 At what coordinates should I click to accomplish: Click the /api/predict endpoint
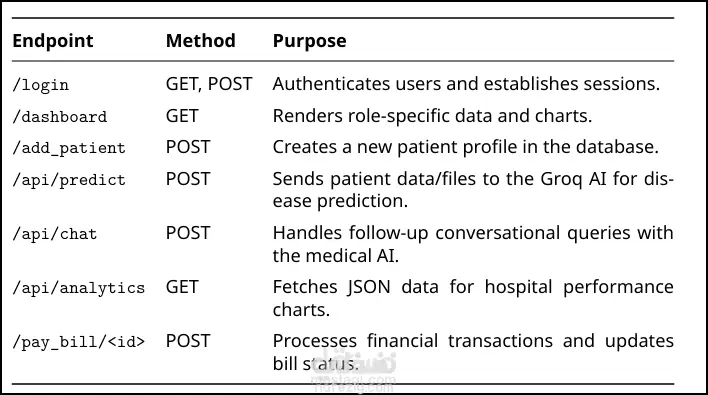pos(69,180)
